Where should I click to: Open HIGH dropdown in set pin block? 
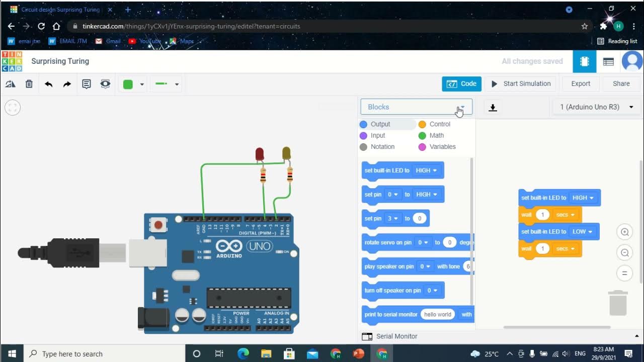pos(427,195)
